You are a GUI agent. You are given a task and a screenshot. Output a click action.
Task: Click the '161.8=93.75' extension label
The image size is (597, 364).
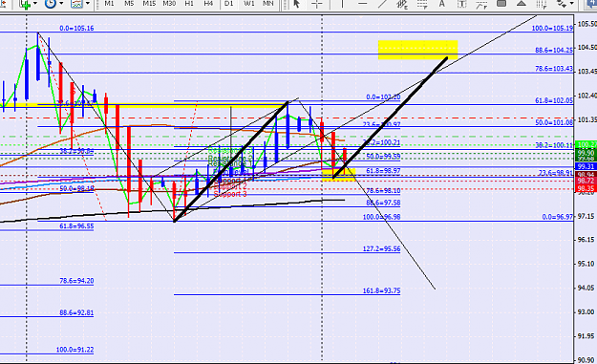coord(381,290)
